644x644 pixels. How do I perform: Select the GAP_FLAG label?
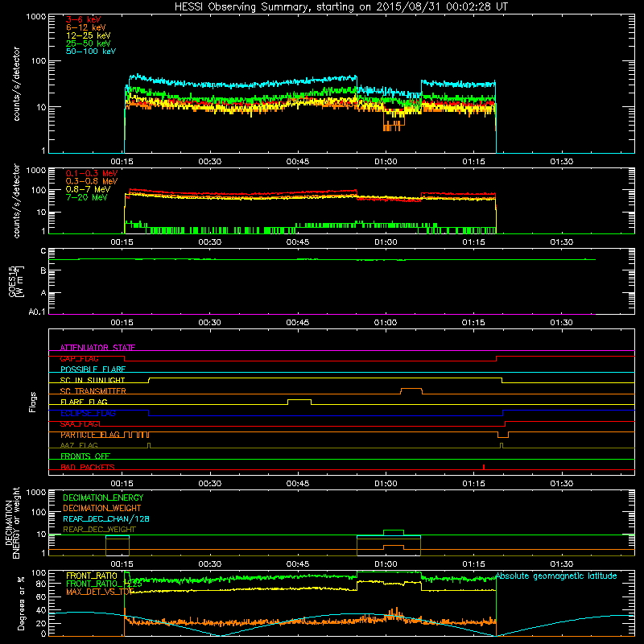coord(79,358)
